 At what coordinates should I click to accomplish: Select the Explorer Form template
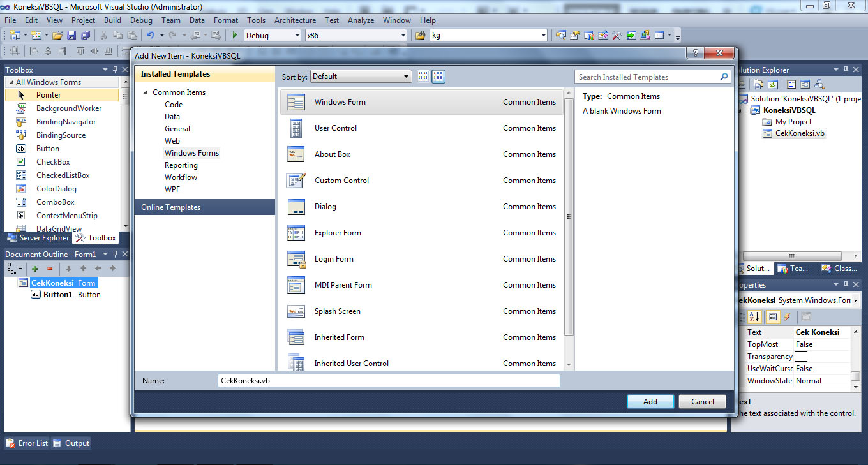pyautogui.click(x=421, y=233)
